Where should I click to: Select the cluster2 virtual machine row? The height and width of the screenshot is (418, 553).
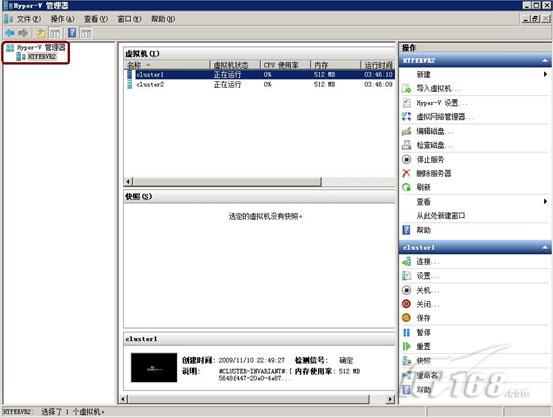point(260,84)
